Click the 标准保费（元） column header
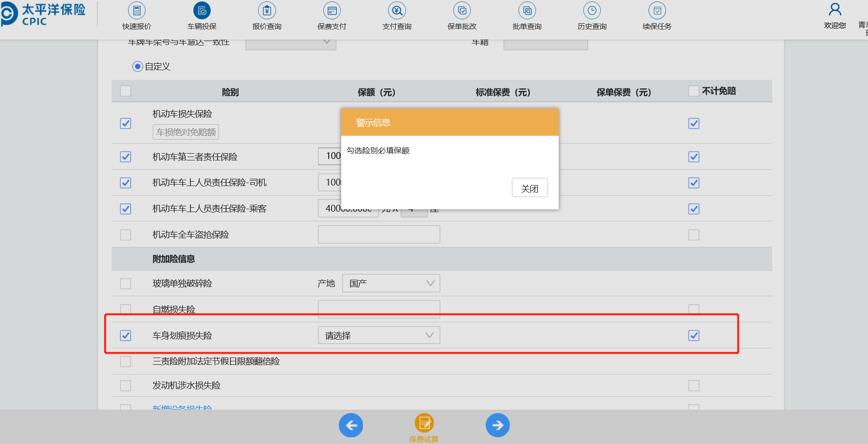The image size is (868, 444). (x=503, y=92)
